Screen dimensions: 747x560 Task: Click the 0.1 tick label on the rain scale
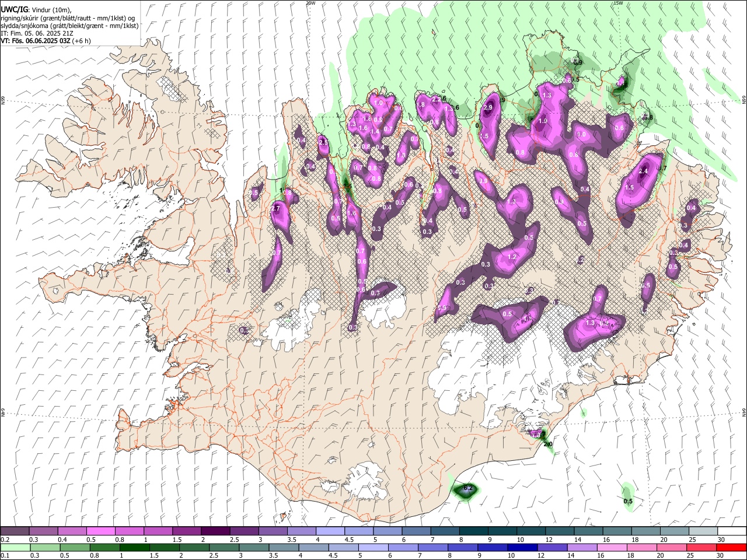5,555
